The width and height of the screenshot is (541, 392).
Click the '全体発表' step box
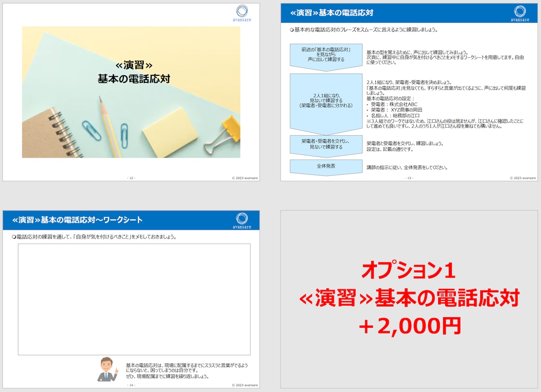tap(326, 167)
